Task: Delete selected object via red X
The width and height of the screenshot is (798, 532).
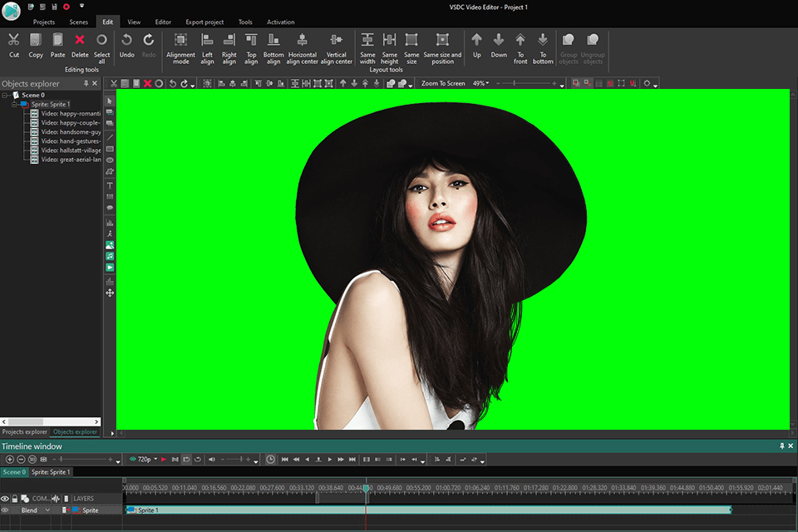Action: click(x=80, y=46)
